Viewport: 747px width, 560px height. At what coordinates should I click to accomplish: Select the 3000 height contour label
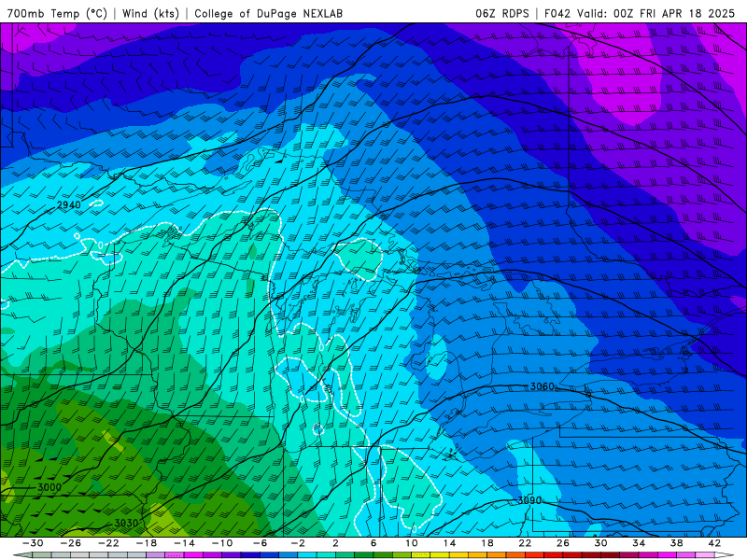coord(49,487)
